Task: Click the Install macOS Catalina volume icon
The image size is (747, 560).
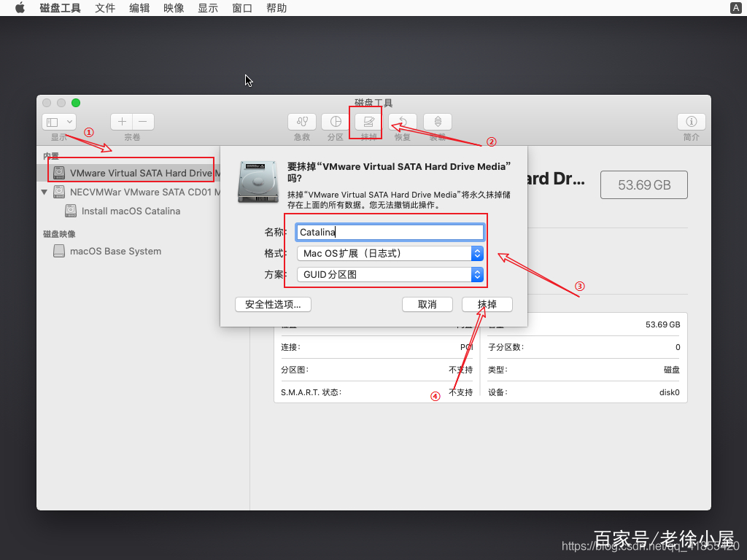Action: pyautogui.click(x=71, y=211)
